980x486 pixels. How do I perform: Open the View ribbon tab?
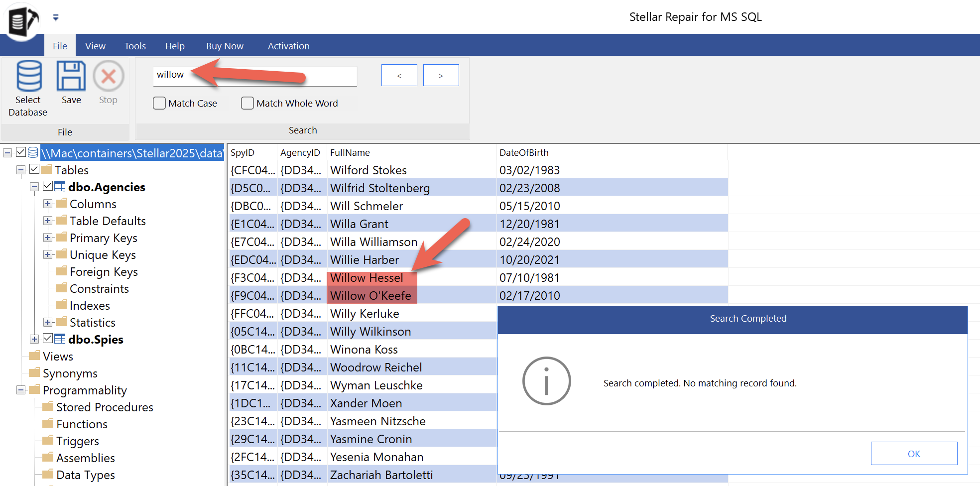pyautogui.click(x=95, y=46)
